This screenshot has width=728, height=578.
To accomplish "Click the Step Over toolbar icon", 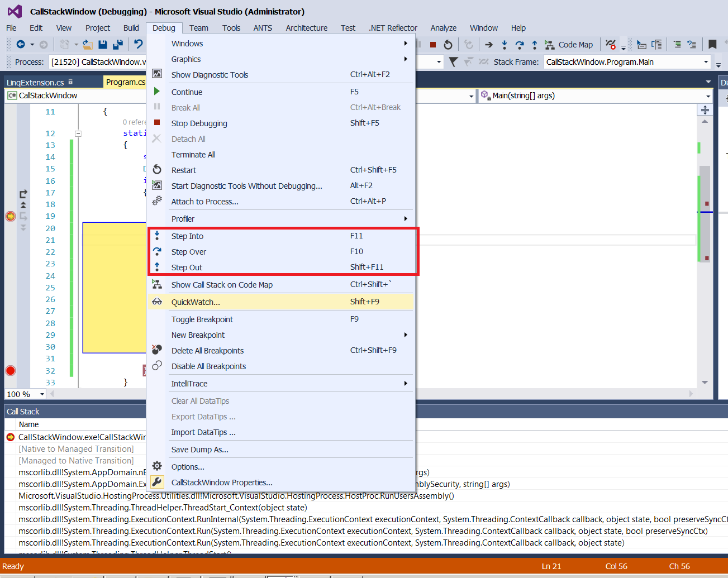I will [520, 45].
